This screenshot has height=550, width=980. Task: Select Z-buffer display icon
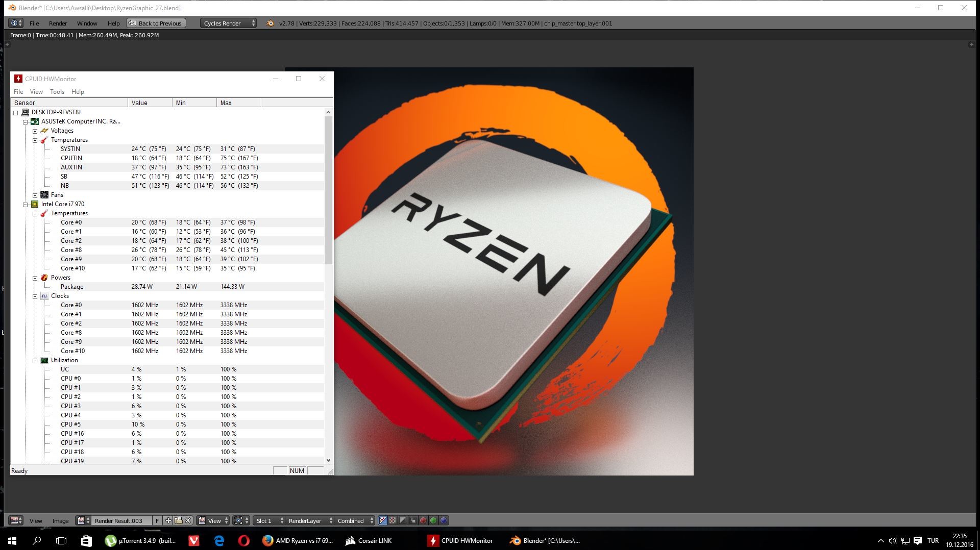tap(413, 520)
